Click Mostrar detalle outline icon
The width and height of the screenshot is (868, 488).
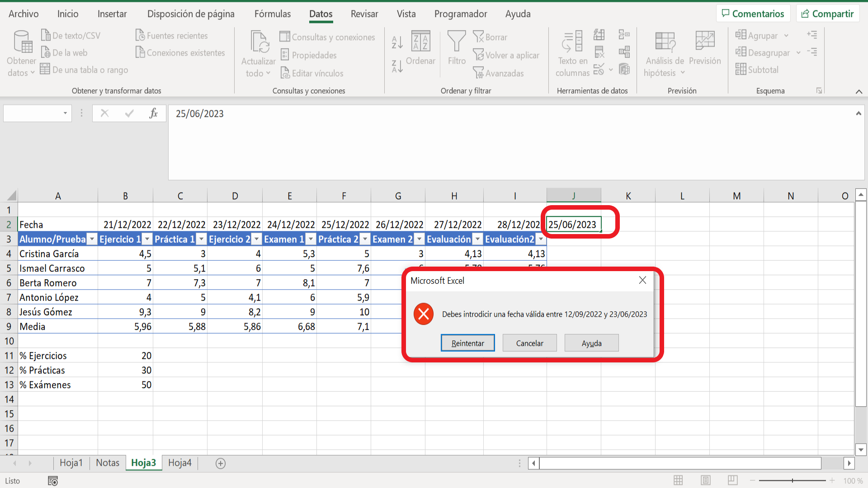click(812, 34)
